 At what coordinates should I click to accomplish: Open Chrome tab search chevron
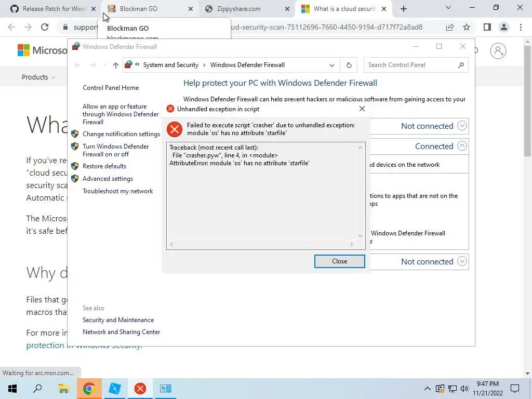pos(448,7)
